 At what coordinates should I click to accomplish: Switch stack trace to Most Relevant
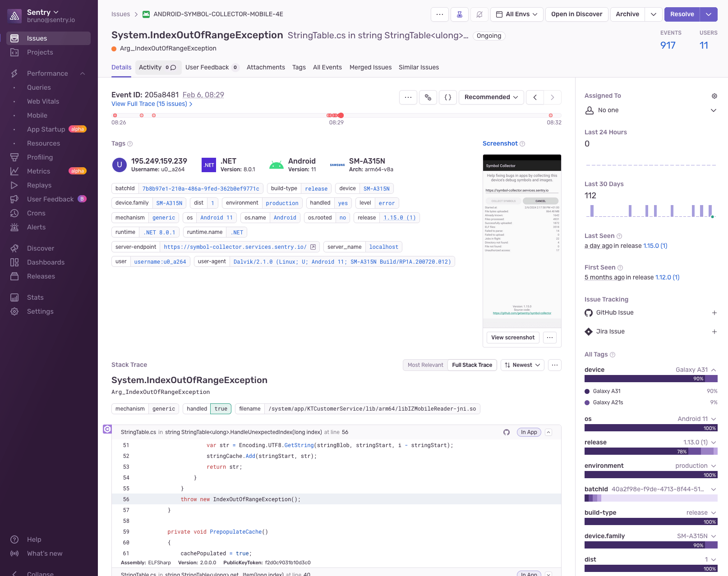(425, 365)
